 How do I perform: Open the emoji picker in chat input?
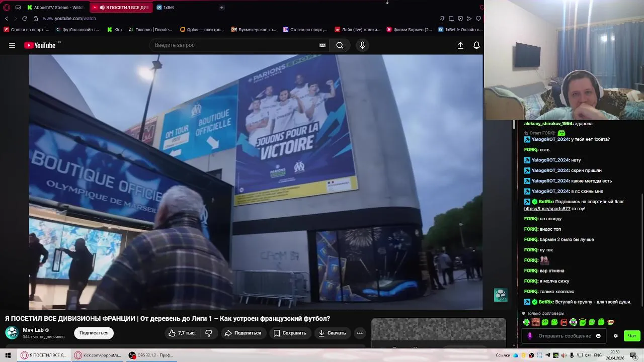tap(598, 336)
